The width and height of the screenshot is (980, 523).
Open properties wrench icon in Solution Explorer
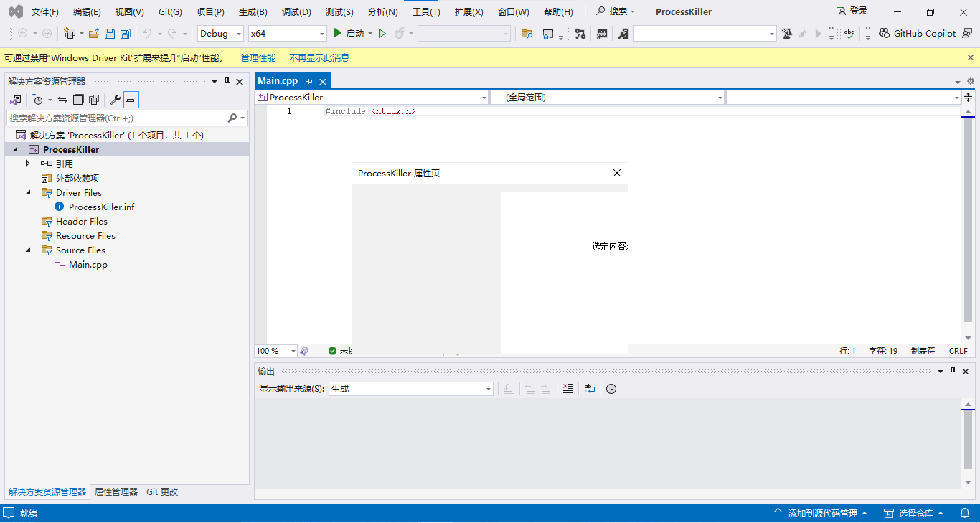click(x=115, y=100)
